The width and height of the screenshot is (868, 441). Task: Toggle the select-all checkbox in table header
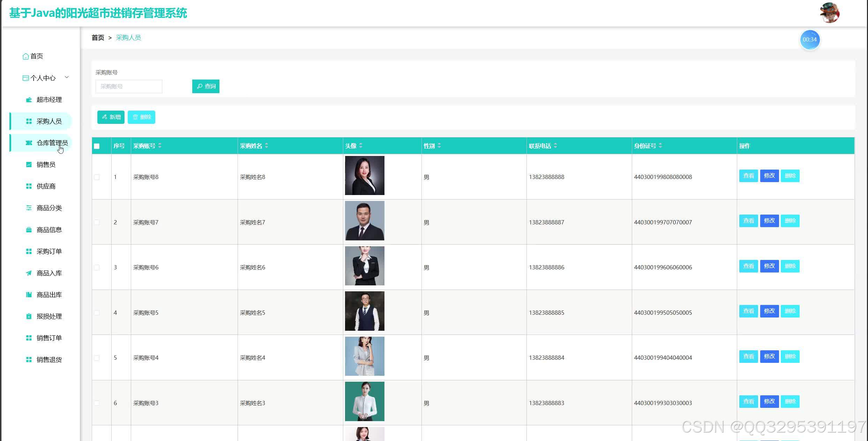click(97, 146)
